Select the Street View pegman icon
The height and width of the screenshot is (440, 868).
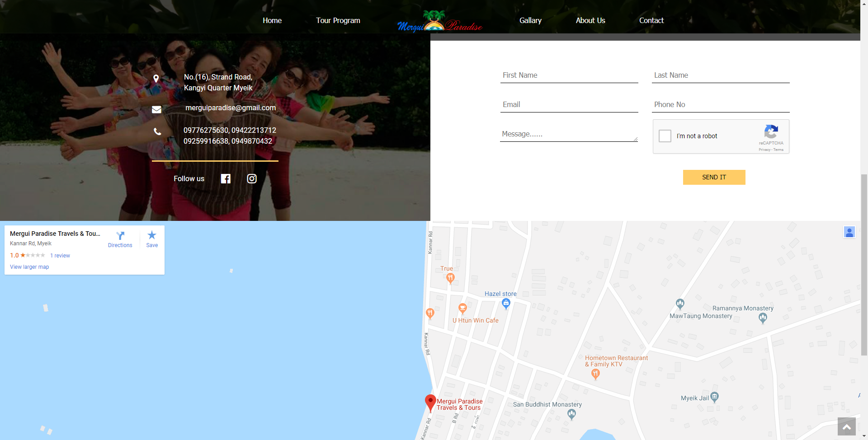849,232
